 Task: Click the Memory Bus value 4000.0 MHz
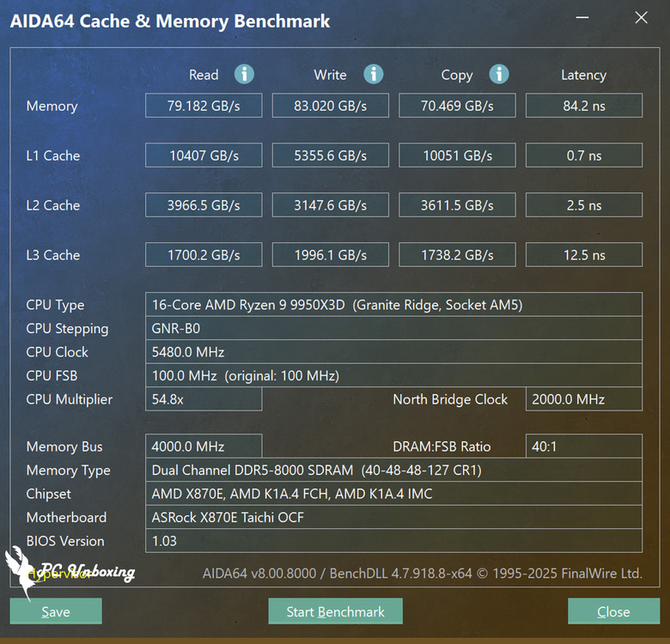(204, 447)
